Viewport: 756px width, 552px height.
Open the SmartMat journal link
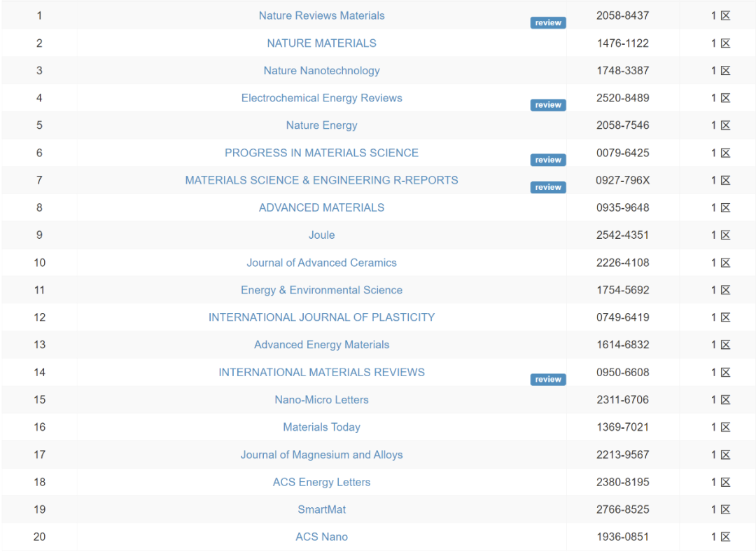click(x=321, y=509)
